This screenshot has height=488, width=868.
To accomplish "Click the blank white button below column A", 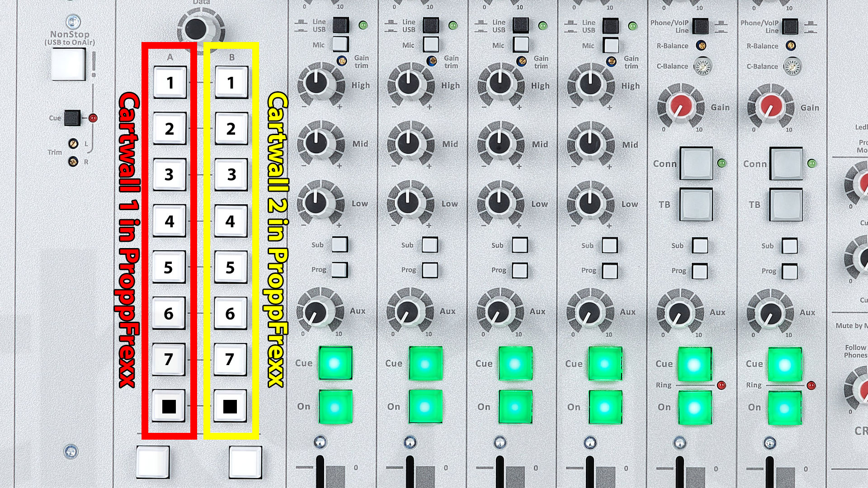I will [153, 462].
